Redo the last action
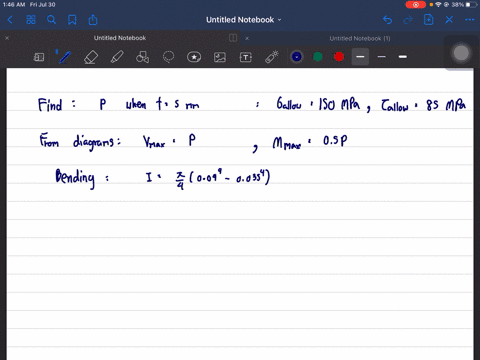 point(408,20)
